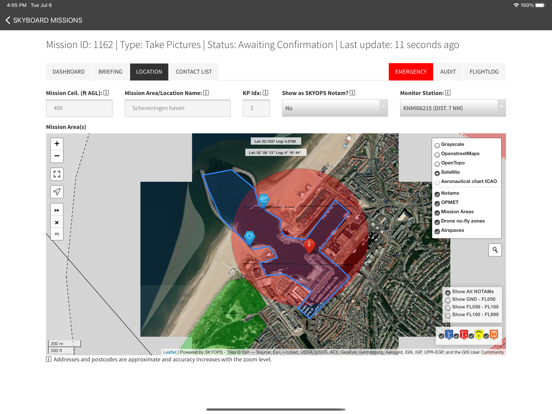Screen dimensions: 552x414
Task: Open the Flightlog tab
Action: coord(484,72)
